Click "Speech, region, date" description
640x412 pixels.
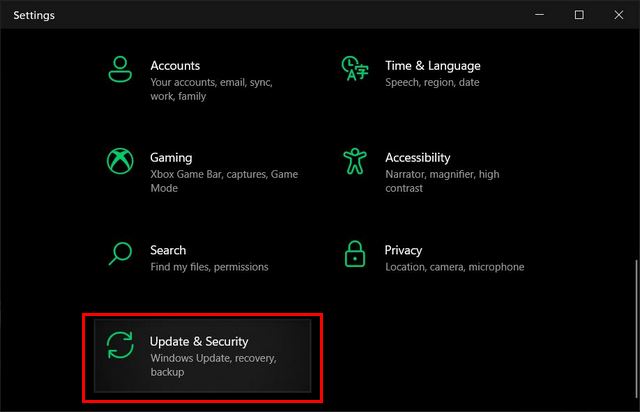[x=432, y=82]
